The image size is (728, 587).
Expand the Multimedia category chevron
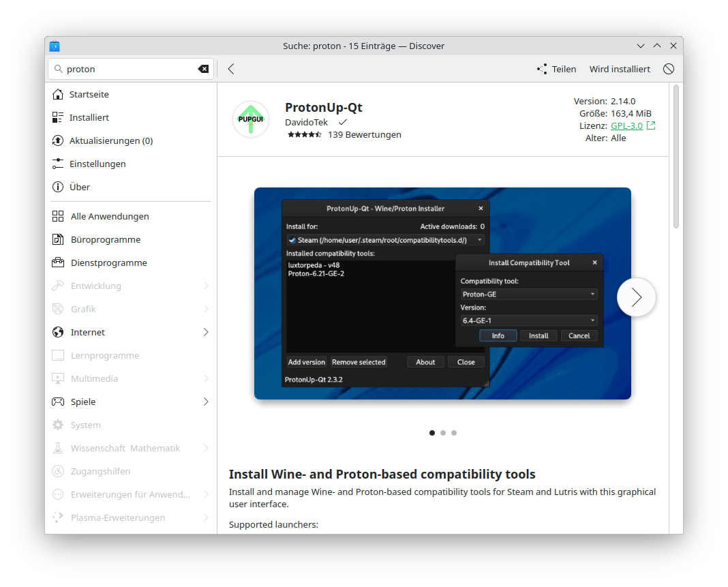pos(206,379)
